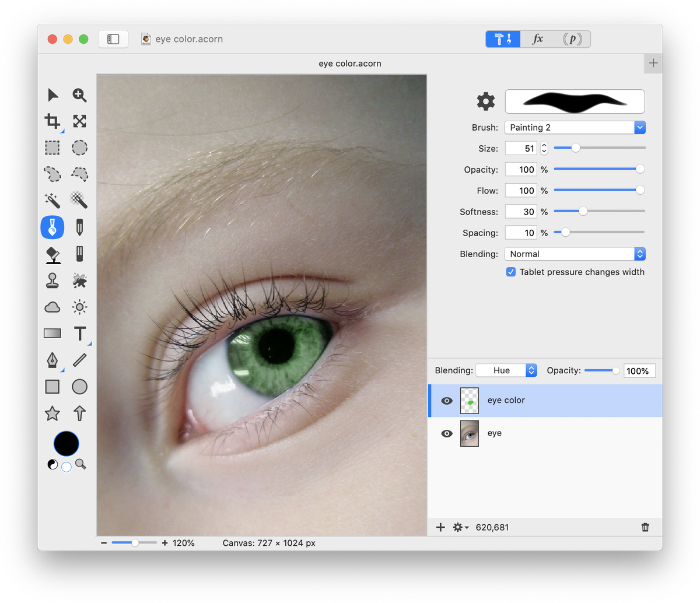The height and width of the screenshot is (603, 700).
Task: Delete layer with the trash icon
Action: 645,527
